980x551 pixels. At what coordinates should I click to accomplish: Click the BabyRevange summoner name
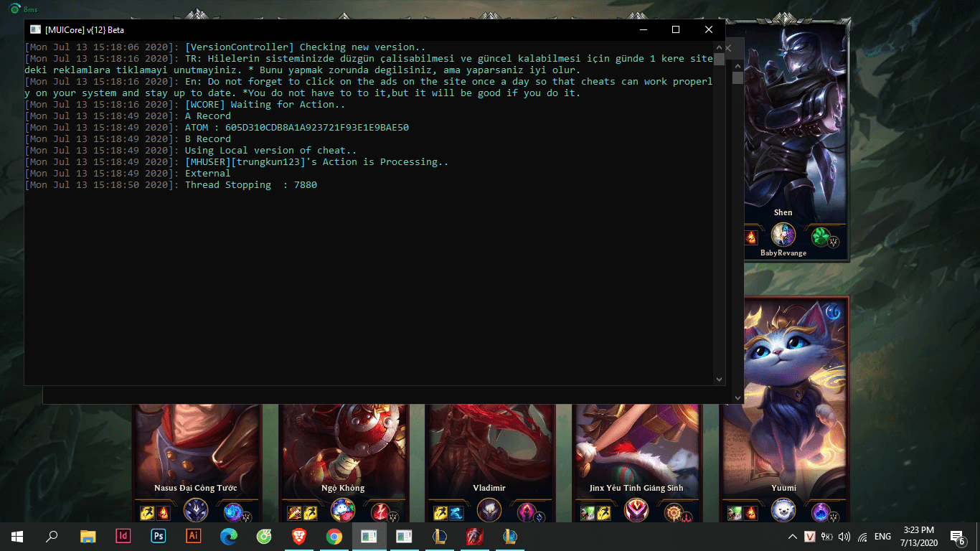coord(783,253)
